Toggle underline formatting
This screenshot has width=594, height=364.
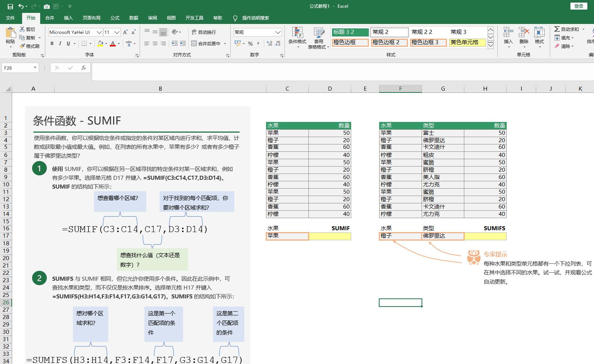[68, 43]
